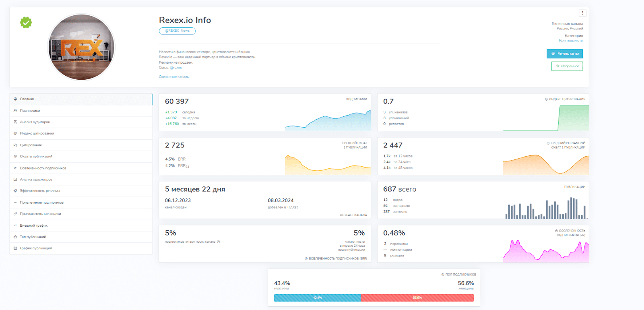Screen dimensions: 644x310
Task: Click info icon beside ИНДЕКС ЦИТИРОВАНИЯ
Action: [x=546, y=99]
